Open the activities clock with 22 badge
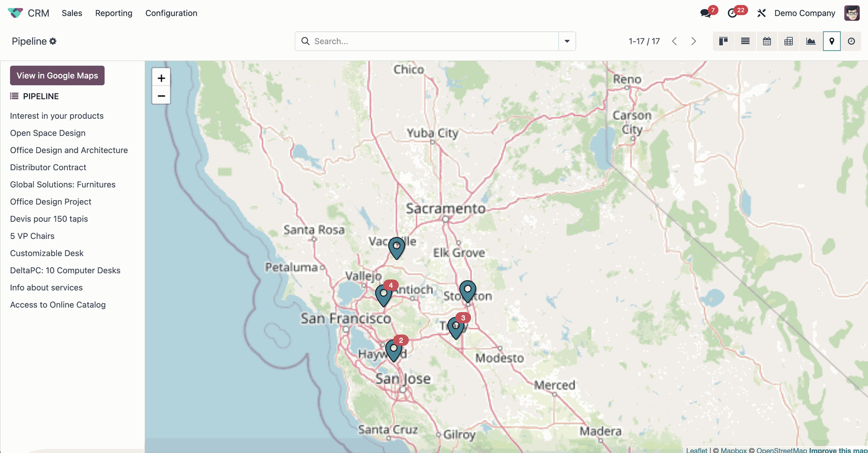Screen dimensions: 868x453 (x=732, y=13)
